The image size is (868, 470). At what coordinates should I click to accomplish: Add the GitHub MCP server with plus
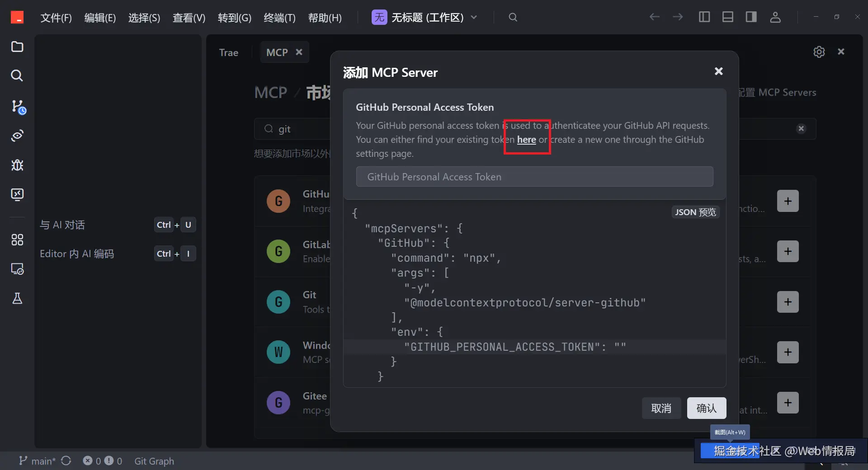(x=788, y=201)
